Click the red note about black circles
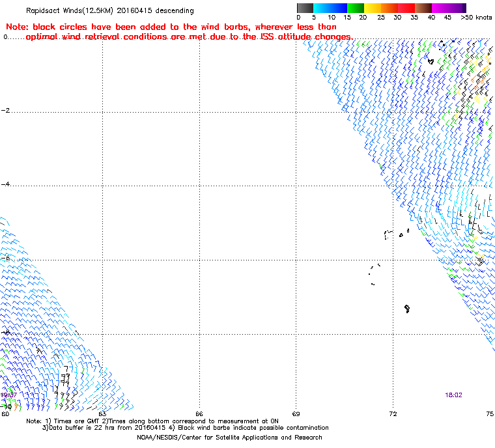Image resolution: width=495 pixels, height=448 pixels. click(x=180, y=31)
